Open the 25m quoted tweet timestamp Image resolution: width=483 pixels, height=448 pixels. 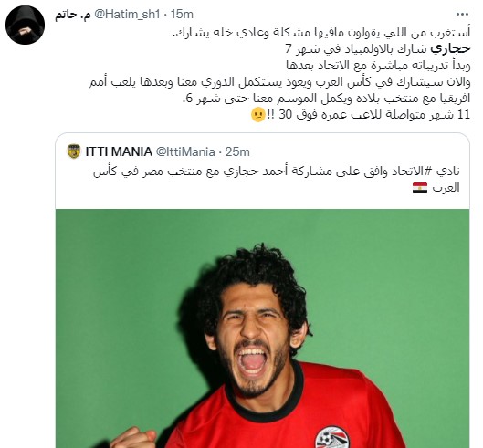[237, 151]
